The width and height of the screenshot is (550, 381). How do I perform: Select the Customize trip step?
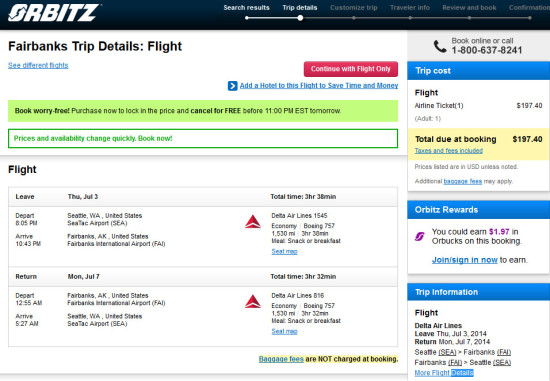[x=354, y=8]
